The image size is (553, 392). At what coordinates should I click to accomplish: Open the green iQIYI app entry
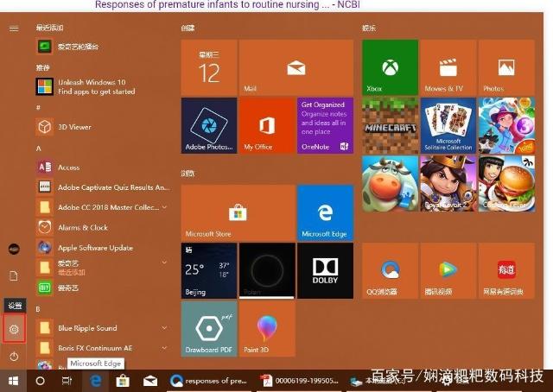(102, 288)
